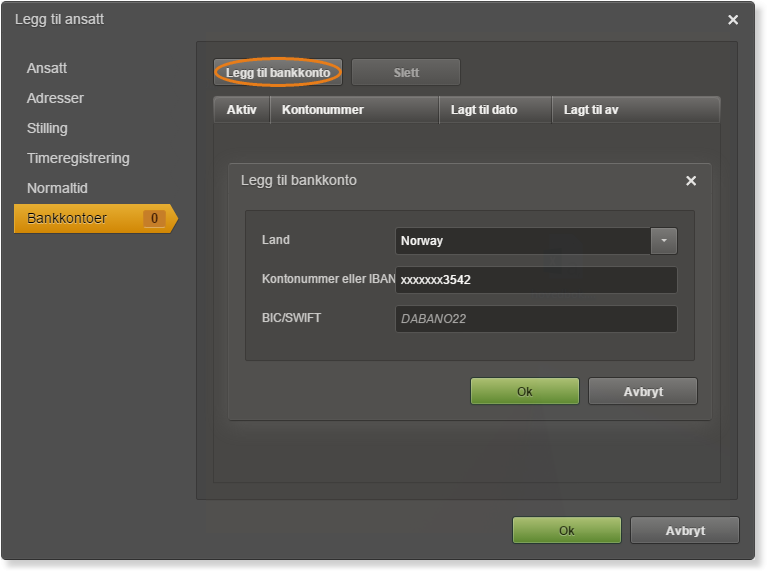Click Avbryt in the Legg til ansatt window

[x=685, y=530]
